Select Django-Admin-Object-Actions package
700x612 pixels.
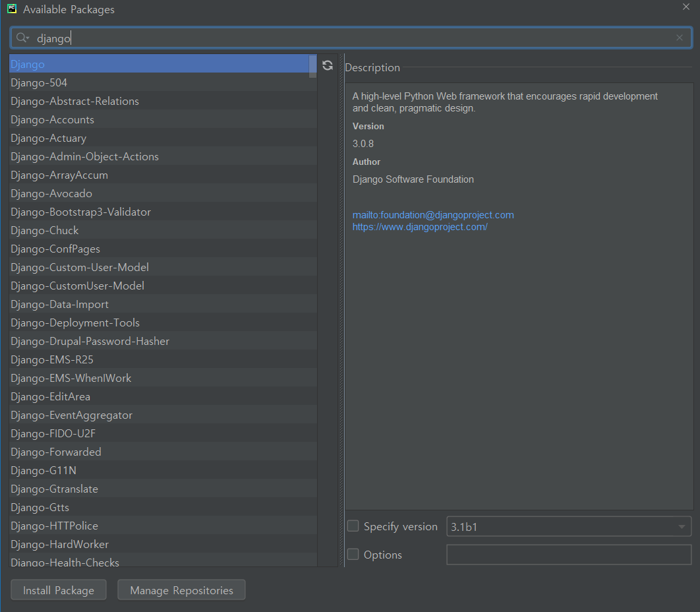(163, 156)
